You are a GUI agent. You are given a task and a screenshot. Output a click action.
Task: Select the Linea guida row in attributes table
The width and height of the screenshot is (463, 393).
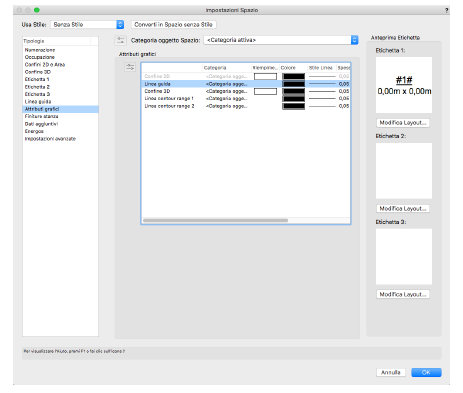tap(246, 84)
